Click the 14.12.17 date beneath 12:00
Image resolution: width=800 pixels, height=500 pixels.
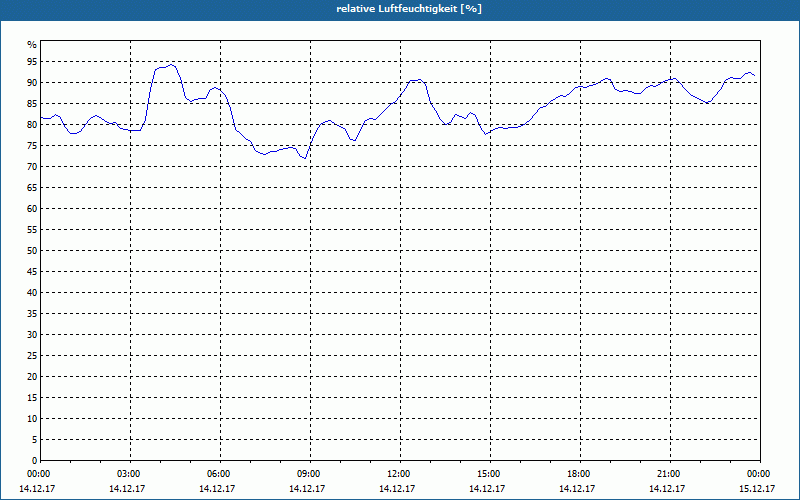397,488
